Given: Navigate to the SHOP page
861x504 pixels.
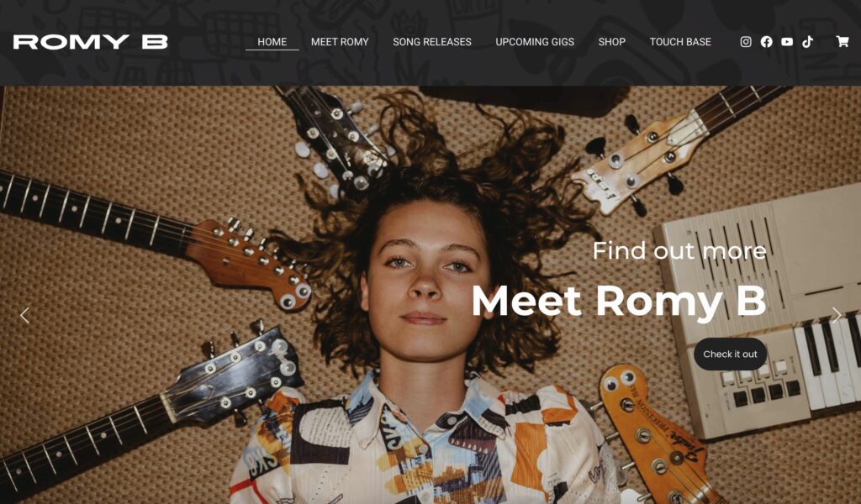Looking at the screenshot, I should (x=612, y=42).
